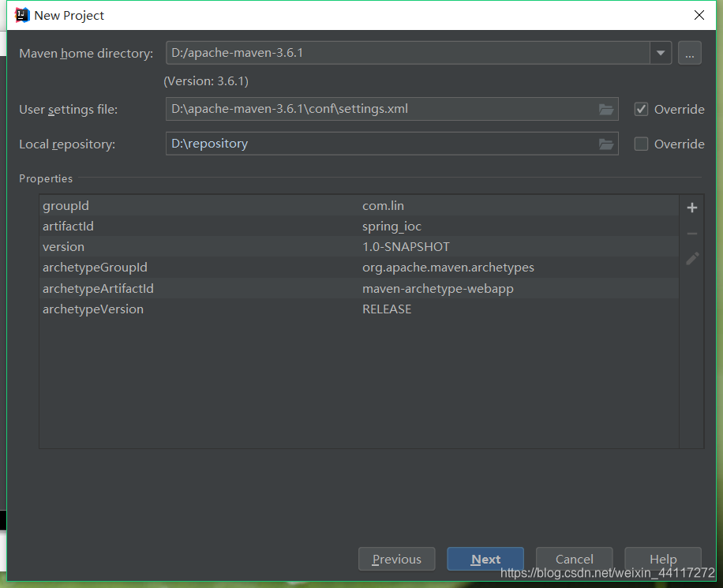Select the archetypeArtifactId property row

(358, 289)
